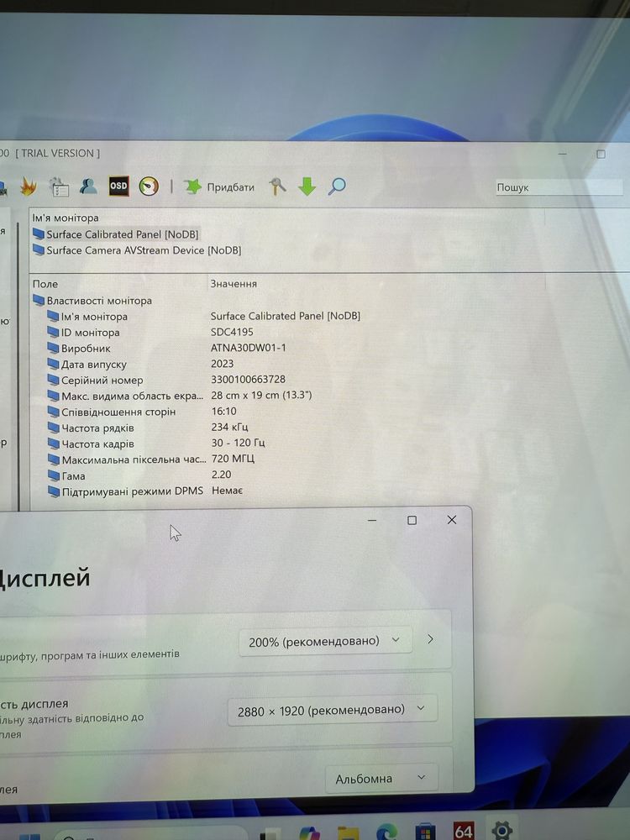Image resolution: width=630 pixels, height=840 pixels.
Task: Select the Частота рядків field row
Action: (91, 428)
